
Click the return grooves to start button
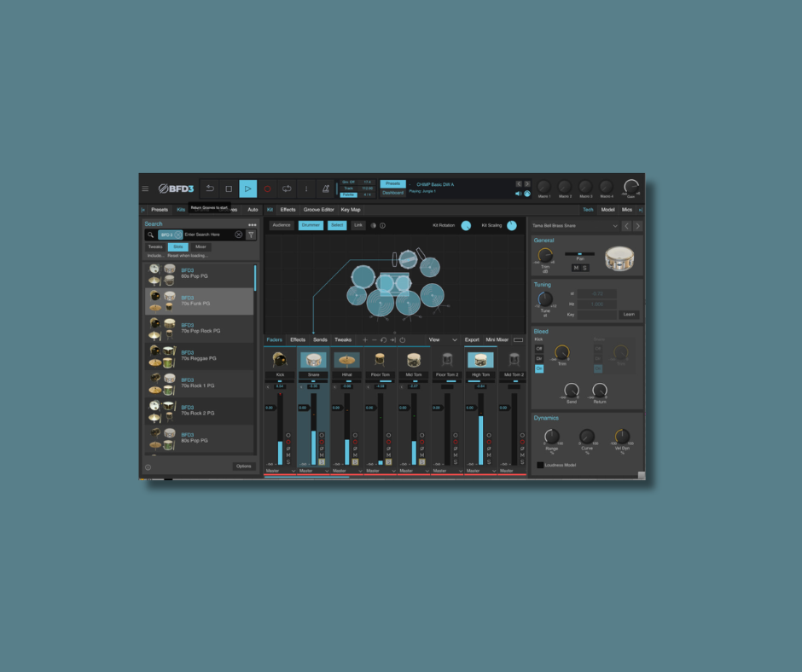tap(210, 188)
